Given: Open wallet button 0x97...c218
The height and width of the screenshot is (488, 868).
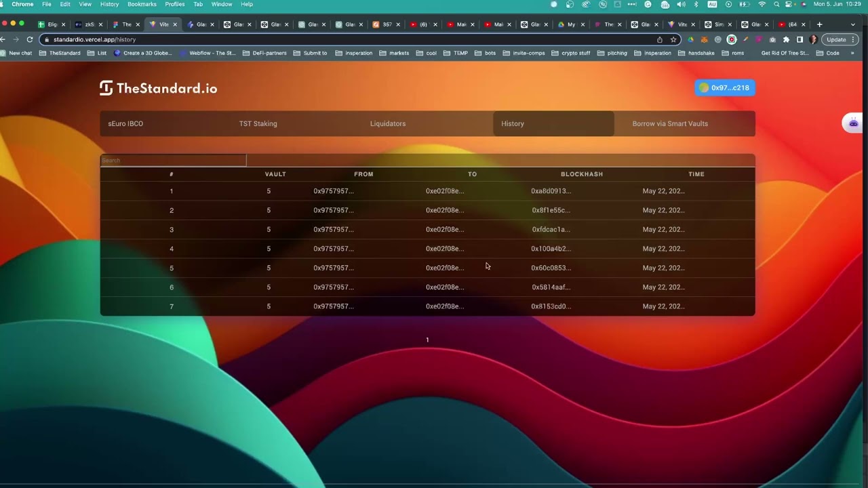Looking at the screenshot, I should (x=724, y=87).
